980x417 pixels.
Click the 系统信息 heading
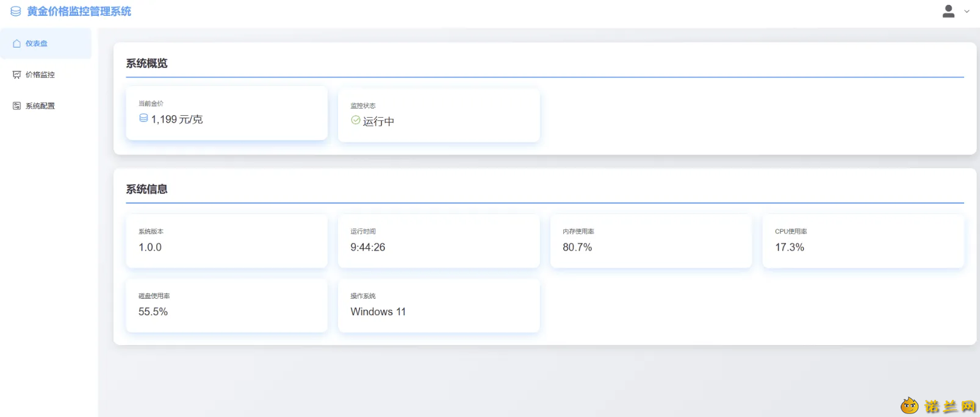147,189
